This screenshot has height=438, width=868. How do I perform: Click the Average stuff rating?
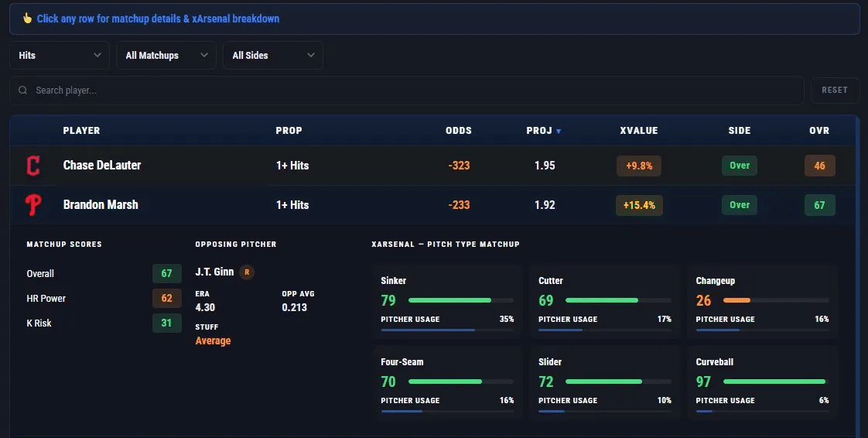(213, 341)
